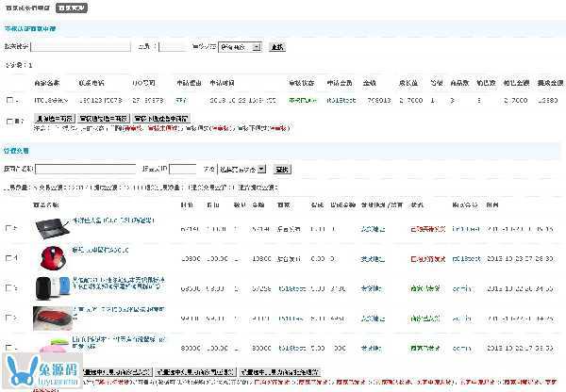
Task: Focus the short member field in upper search bar
Action: pos(173,47)
